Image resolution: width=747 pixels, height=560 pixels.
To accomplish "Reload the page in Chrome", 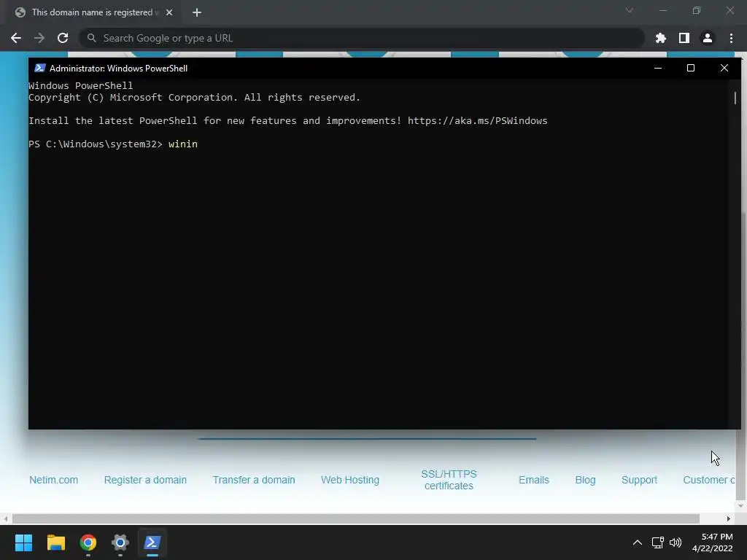I will pos(63,38).
